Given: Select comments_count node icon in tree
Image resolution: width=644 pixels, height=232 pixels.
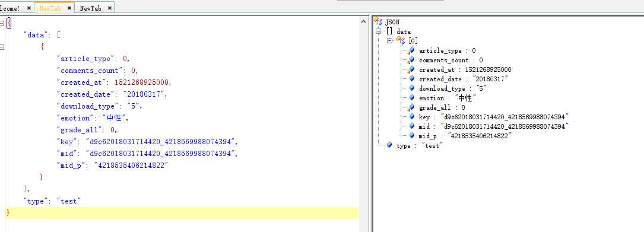Looking at the screenshot, I should pos(411,60).
